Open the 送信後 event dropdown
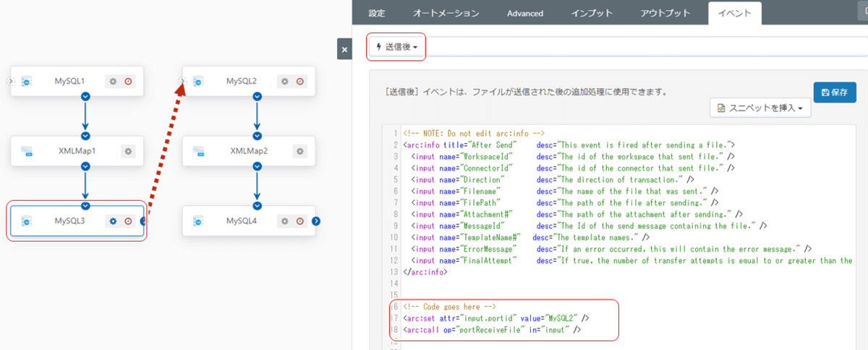Screen dimensions: 868x350 pyautogui.click(x=396, y=47)
